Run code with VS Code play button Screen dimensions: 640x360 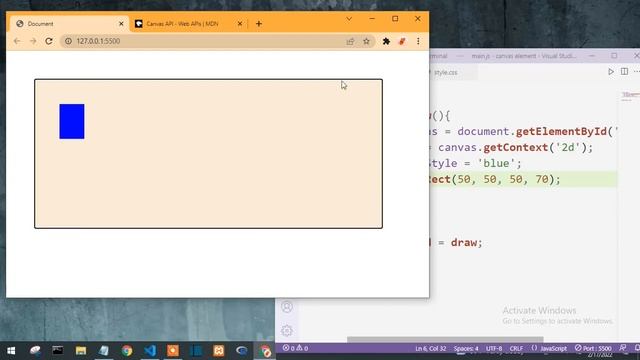[x=611, y=71]
